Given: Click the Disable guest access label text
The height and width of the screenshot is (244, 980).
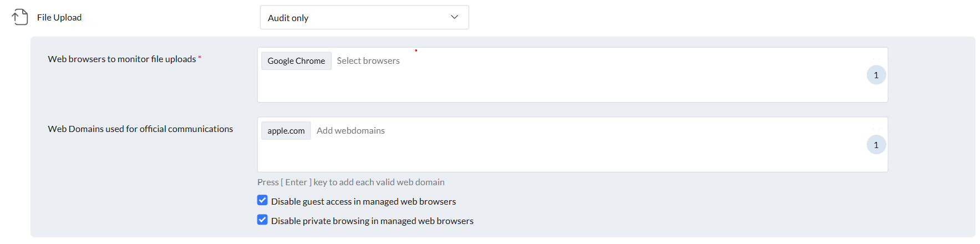Looking at the screenshot, I should (x=363, y=202).
